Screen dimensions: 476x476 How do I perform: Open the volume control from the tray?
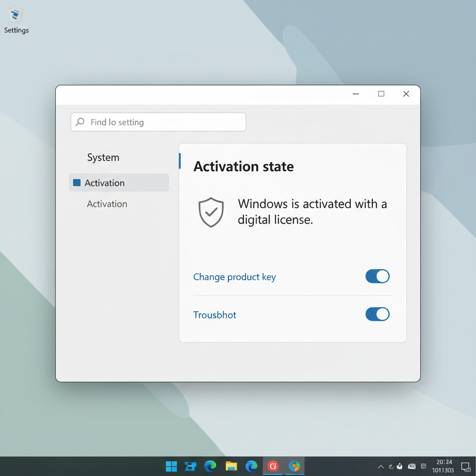coord(400,466)
